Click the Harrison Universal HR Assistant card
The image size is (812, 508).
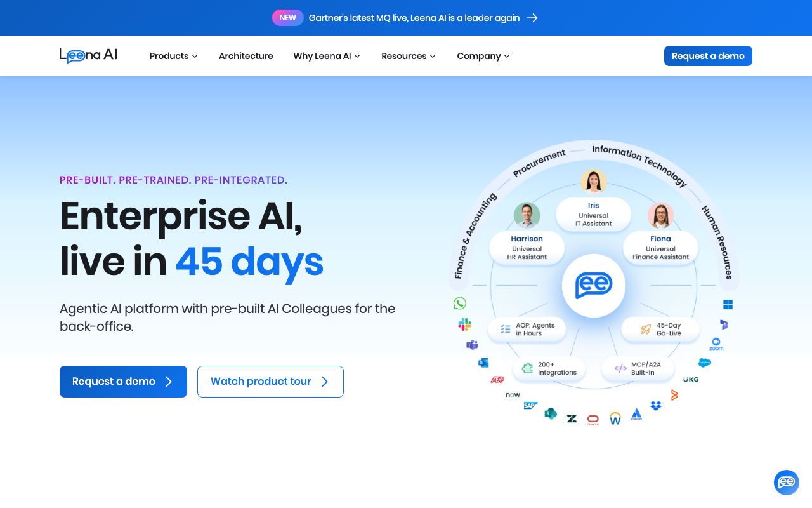[x=527, y=248]
